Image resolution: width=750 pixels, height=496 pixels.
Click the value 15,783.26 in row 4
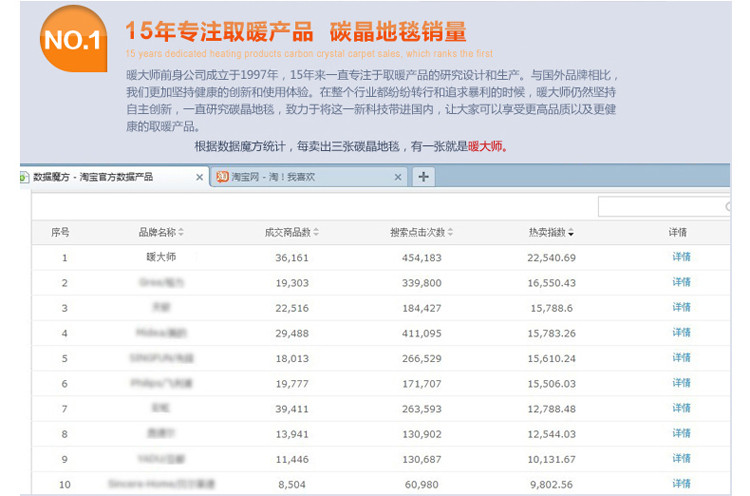coord(551,333)
